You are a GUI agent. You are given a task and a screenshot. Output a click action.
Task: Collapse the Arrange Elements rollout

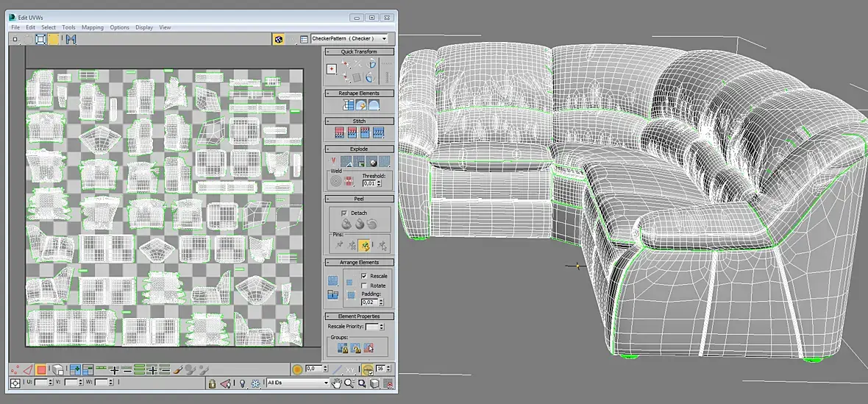pos(359,262)
